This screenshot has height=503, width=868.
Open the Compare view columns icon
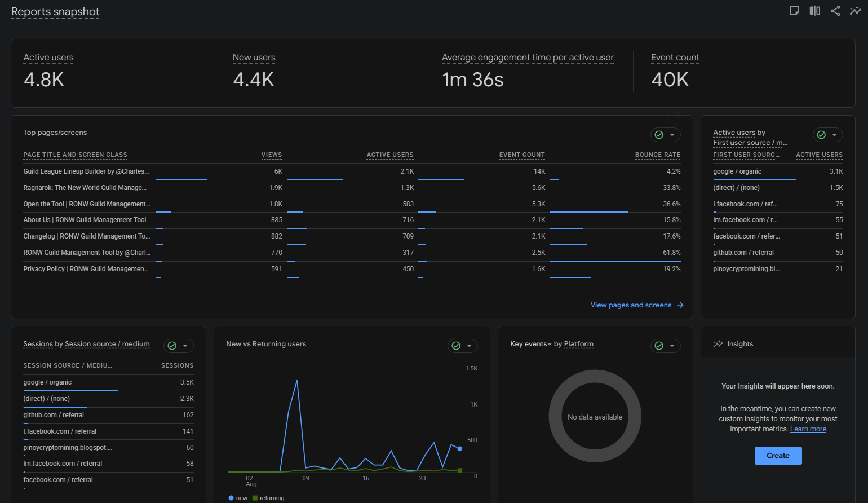pyautogui.click(x=815, y=11)
